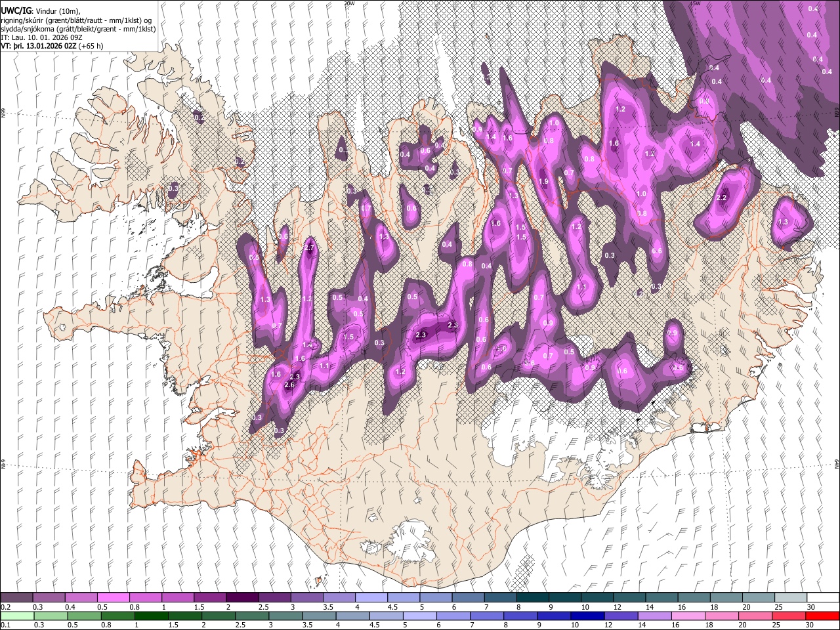Click the bottom-row swatch between 2.5 and 3
This screenshot has height=630, width=840.
coord(252,616)
